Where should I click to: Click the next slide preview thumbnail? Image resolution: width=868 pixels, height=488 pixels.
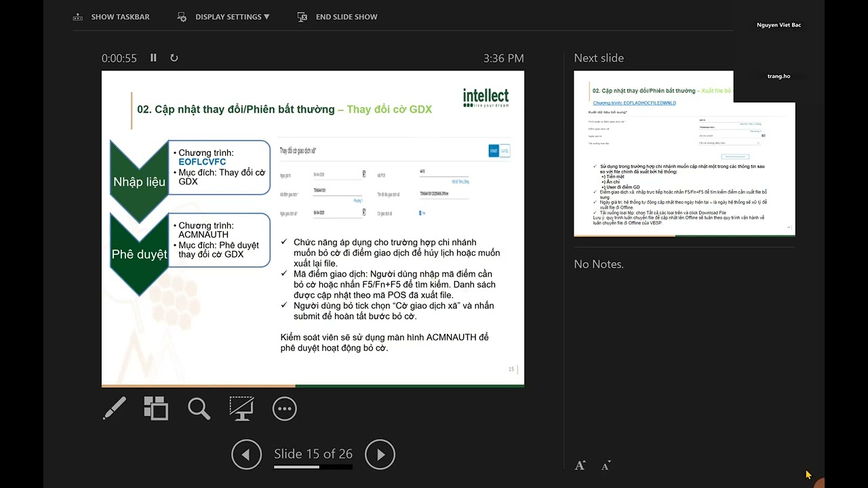click(684, 154)
